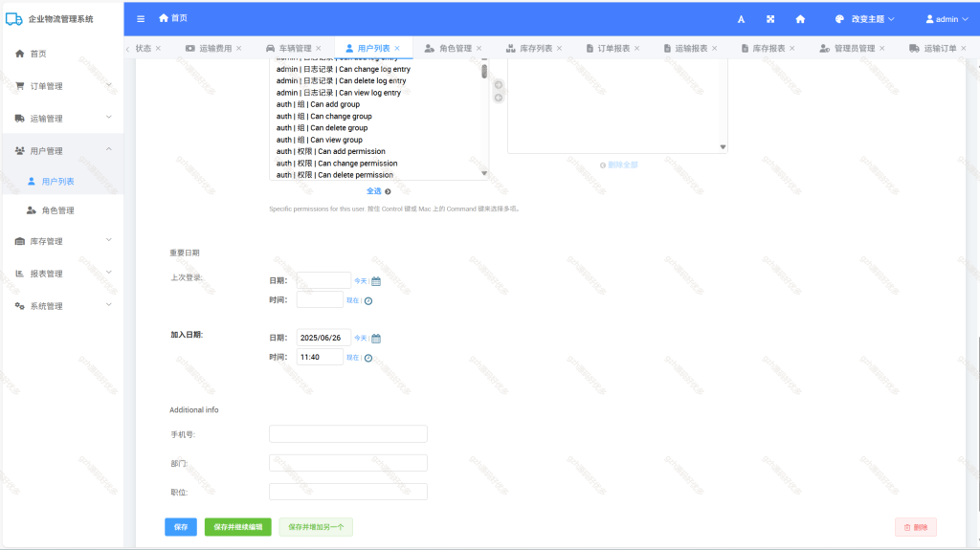980x550 pixels.
Task: Click 加入日期 date field showing 2025/06/26
Action: tap(323, 338)
